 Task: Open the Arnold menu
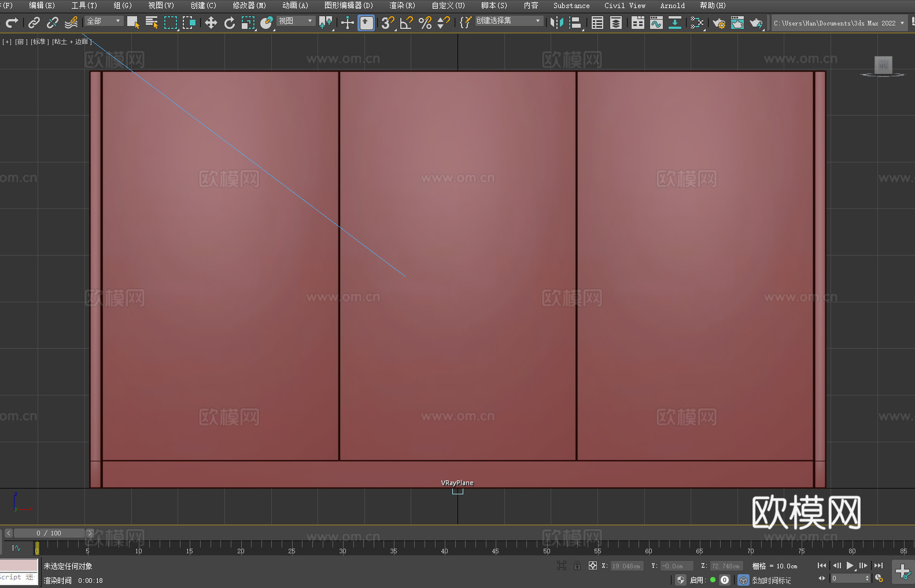pos(673,5)
